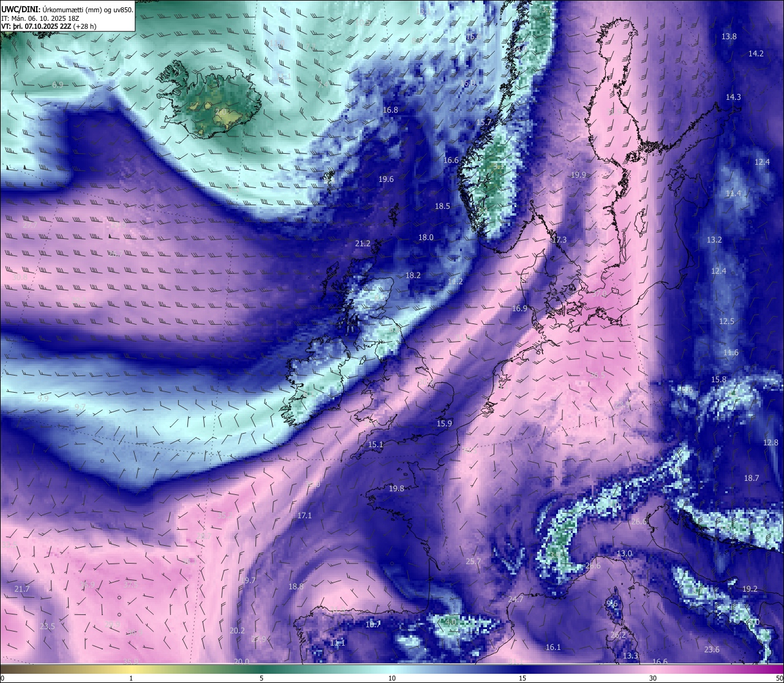The image size is (784, 683).
Task: Click the 19.9 value label
Action: pyautogui.click(x=578, y=175)
